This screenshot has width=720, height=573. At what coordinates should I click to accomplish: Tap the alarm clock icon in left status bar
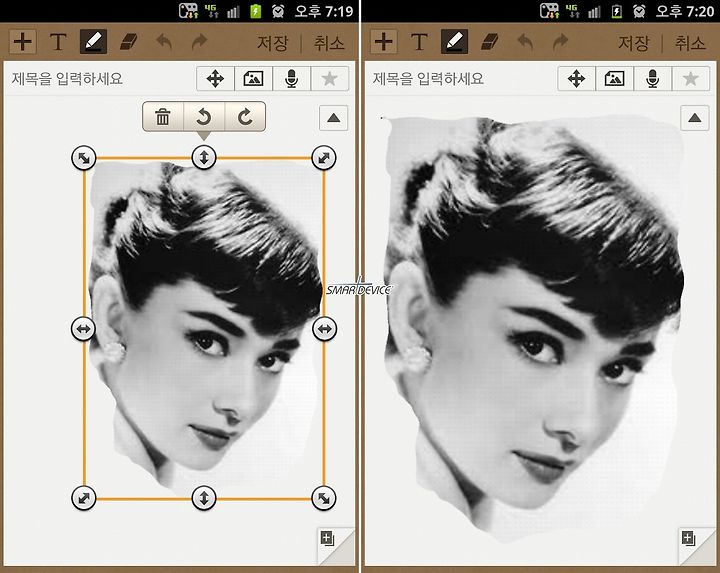point(278,11)
